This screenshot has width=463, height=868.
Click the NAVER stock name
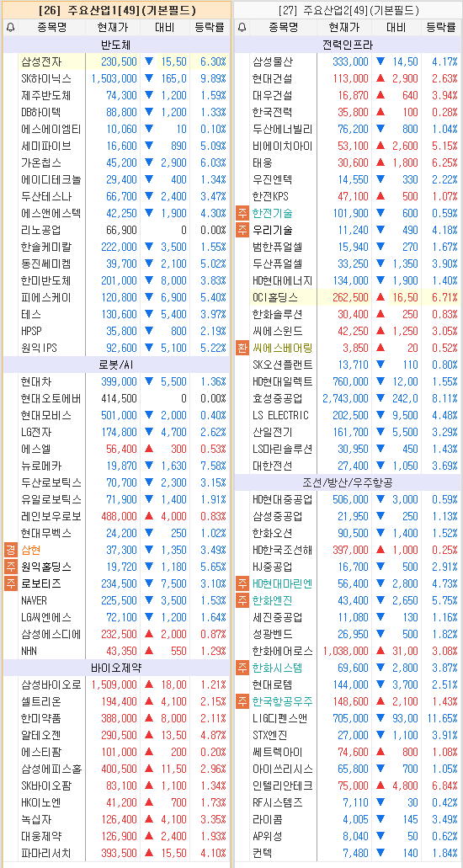(x=34, y=600)
